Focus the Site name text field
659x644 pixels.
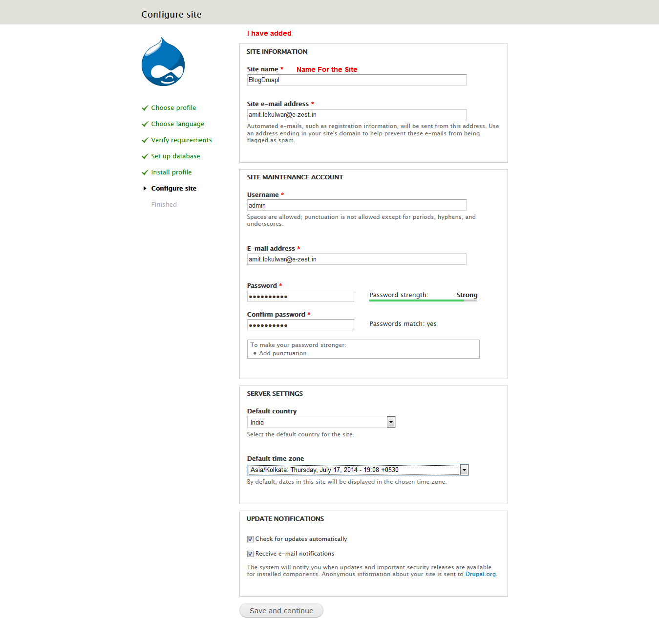coord(356,80)
